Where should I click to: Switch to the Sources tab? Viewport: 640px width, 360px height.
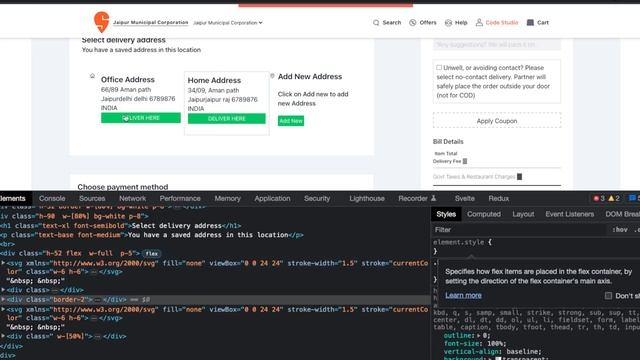tap(92, 198)
